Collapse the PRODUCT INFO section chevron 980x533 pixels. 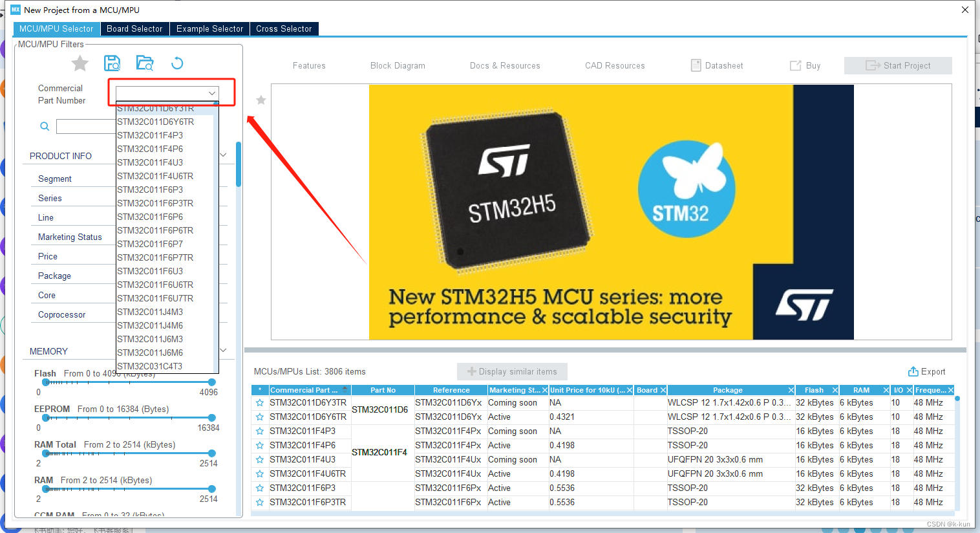coord(223,155)
